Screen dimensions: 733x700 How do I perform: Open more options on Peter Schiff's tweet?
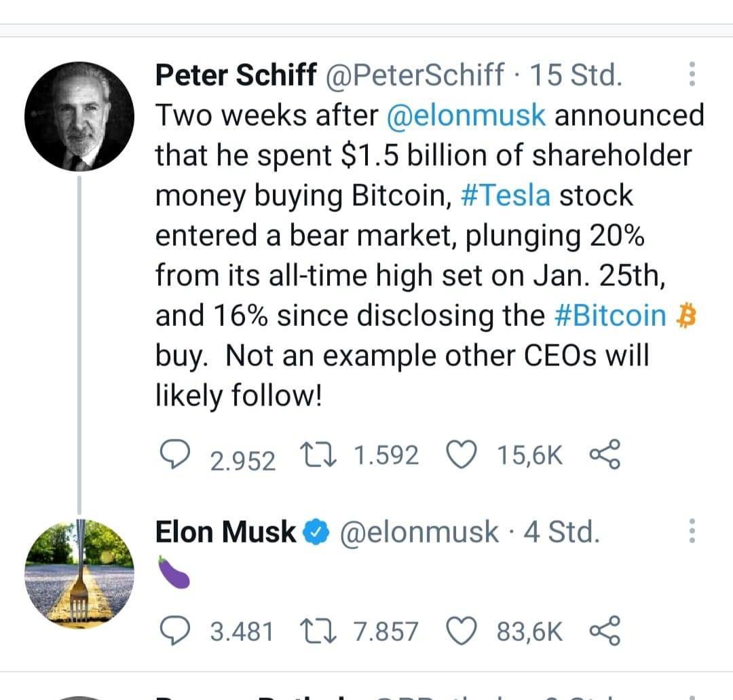click(692, 74)
